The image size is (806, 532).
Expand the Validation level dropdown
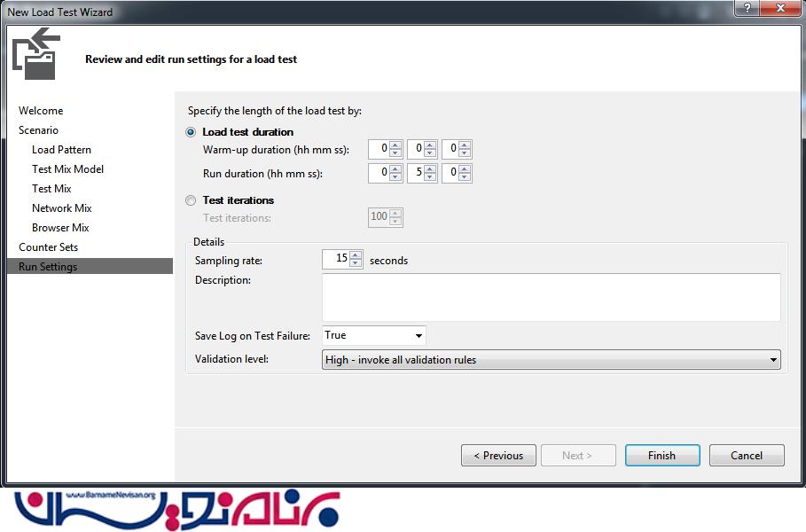pos(772,360)
